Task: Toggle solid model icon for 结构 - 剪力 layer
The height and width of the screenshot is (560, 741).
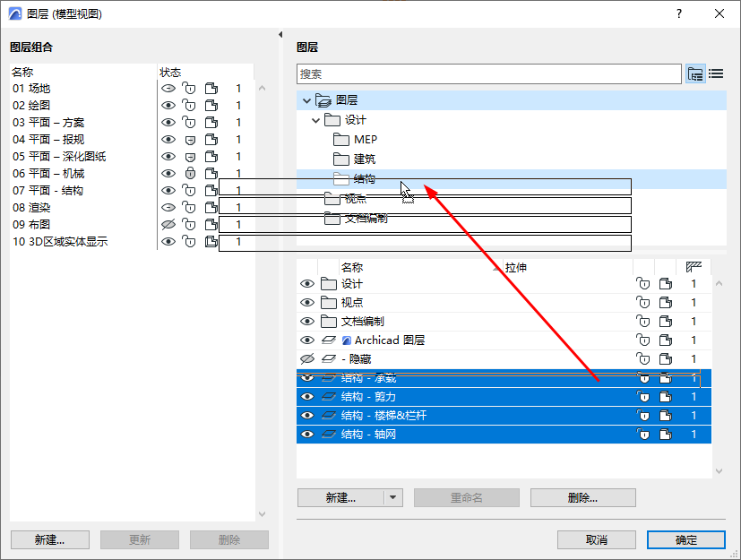Action: tap(666, 397)
